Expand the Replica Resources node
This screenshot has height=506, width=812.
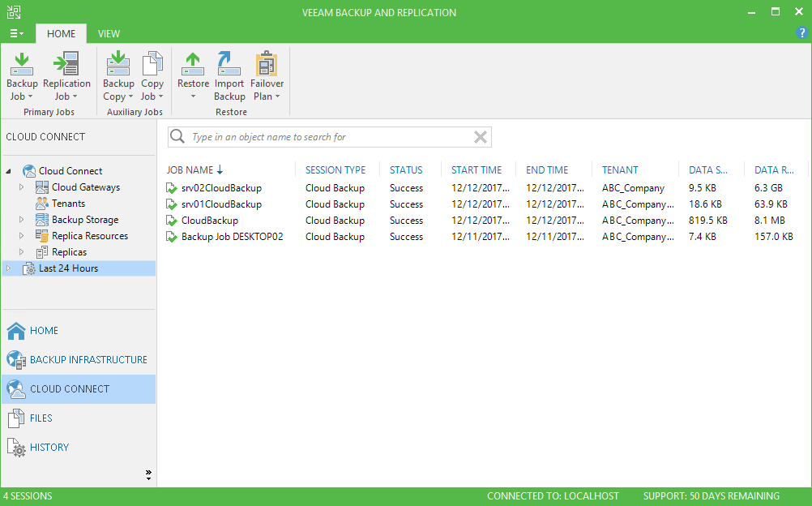[21, 236]
